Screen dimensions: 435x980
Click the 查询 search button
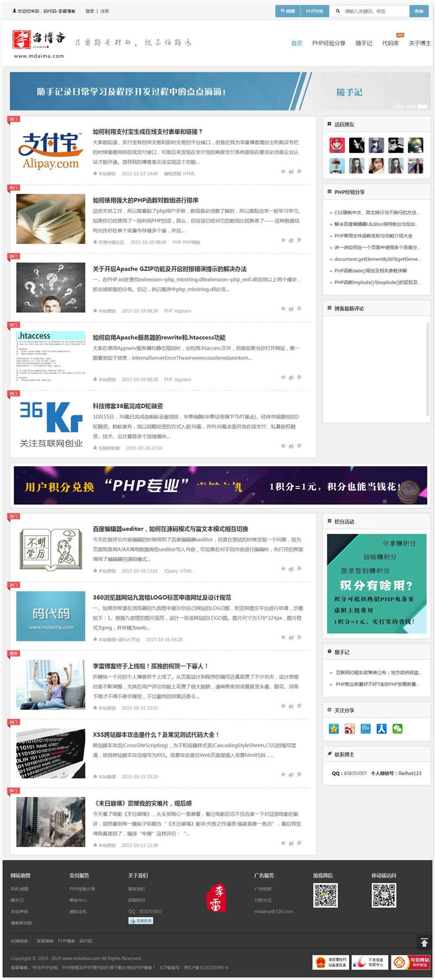pyautogui.click(x=419, y=11)
